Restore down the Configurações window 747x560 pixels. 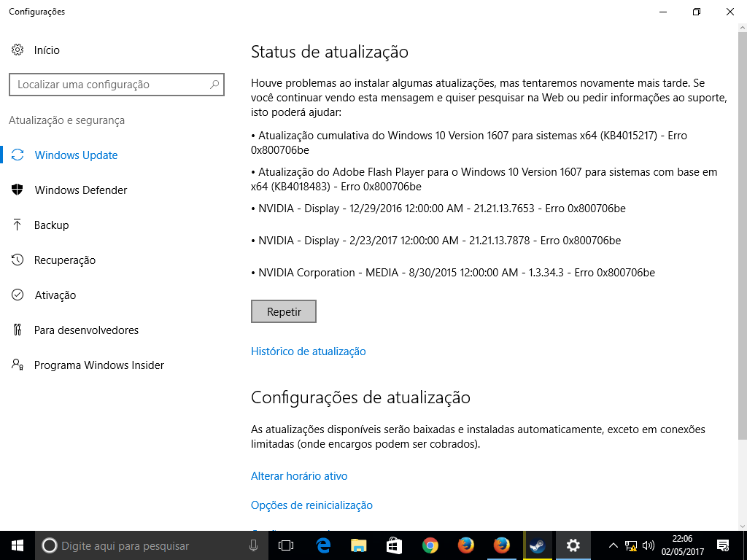[x=697, y=12]
